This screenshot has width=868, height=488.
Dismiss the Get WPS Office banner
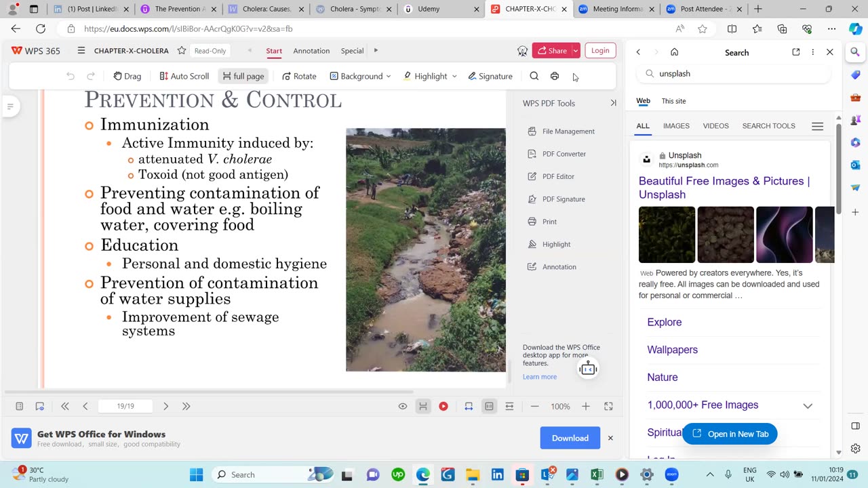(x=610, y=438)
